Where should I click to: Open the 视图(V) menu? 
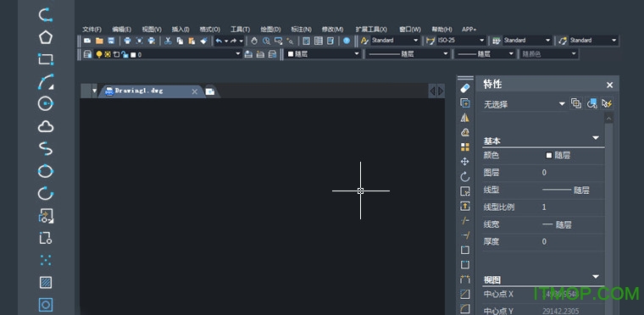[x=152, y=29]
